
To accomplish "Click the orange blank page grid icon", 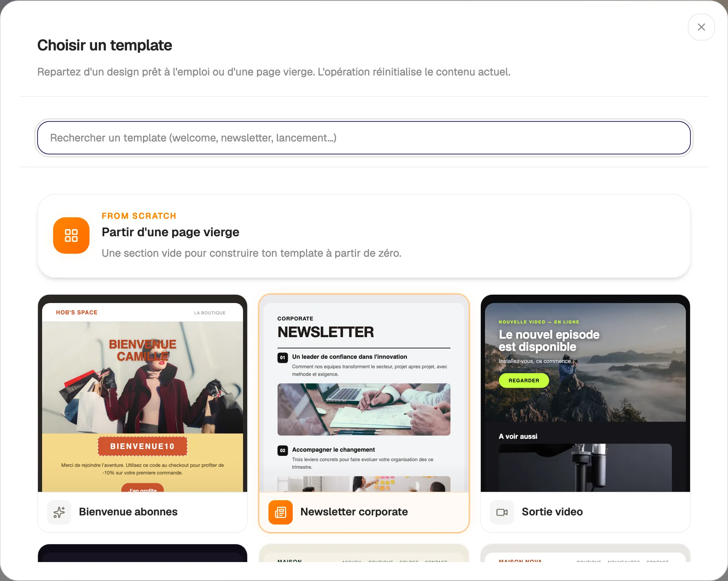I will 71,235.
